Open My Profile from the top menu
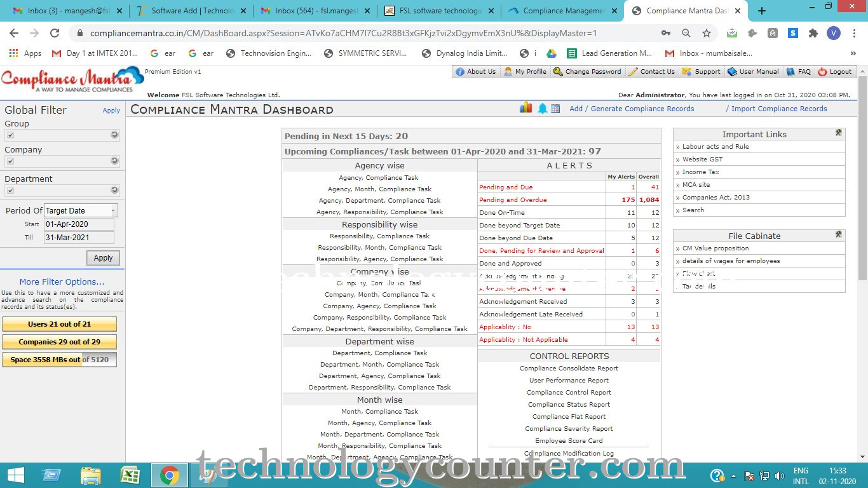This screenshot has height=488, width=868. coord(525,72)
